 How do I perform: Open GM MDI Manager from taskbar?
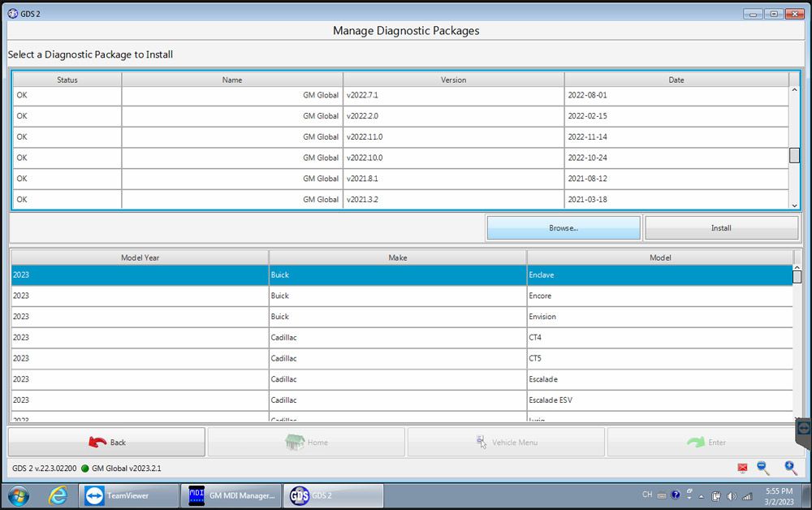pos(231,495)
